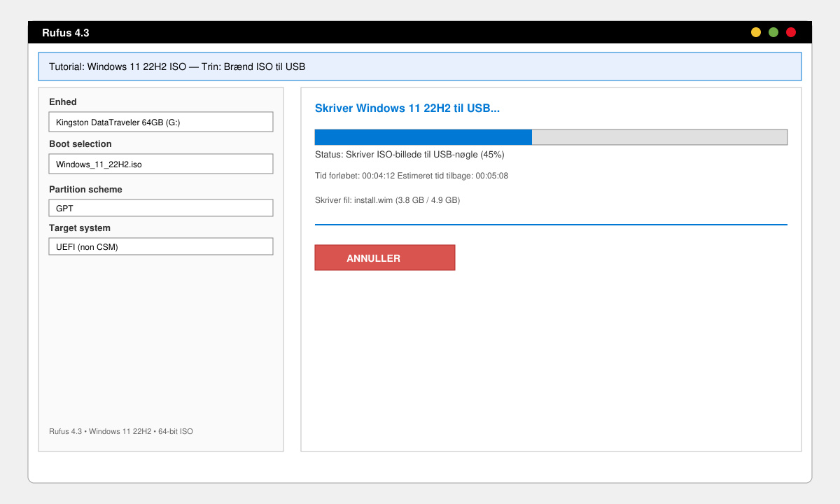Click the Rufus 4.3 window title

(66, 33)
